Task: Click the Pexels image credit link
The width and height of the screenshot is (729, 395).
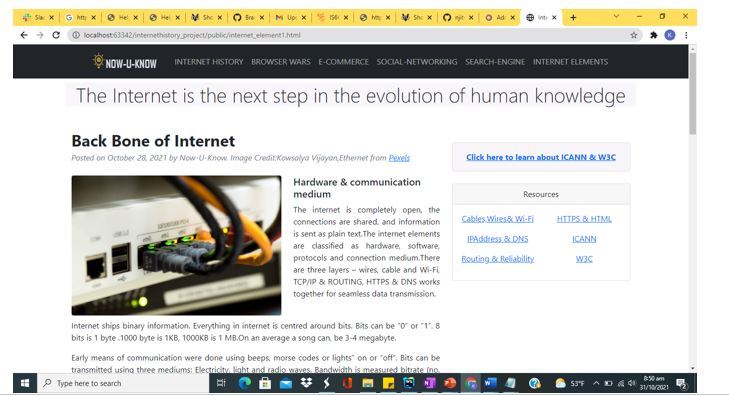Action: pyautogui.click(x=399, y=158)
